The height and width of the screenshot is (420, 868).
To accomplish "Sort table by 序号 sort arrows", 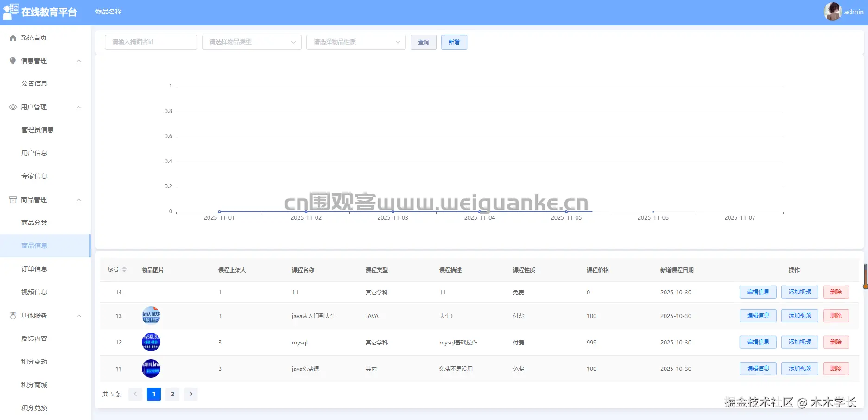I will (124, 269).
